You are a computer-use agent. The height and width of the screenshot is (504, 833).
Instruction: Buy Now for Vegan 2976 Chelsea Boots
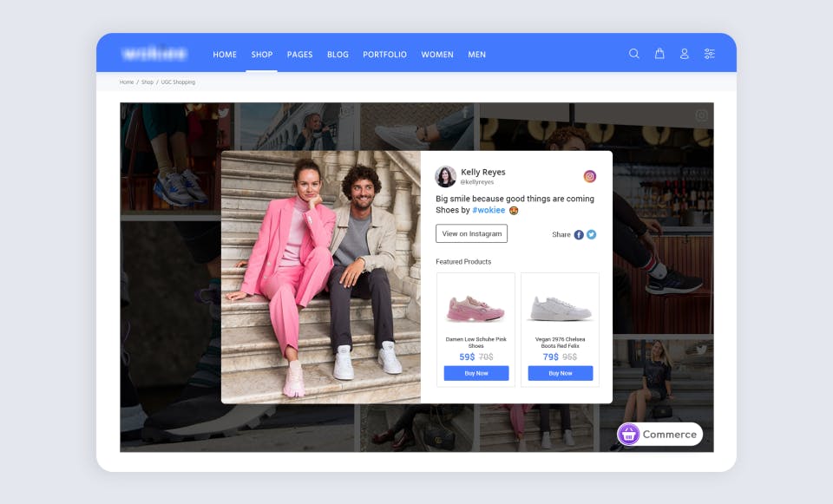click(x=561, y=373)
